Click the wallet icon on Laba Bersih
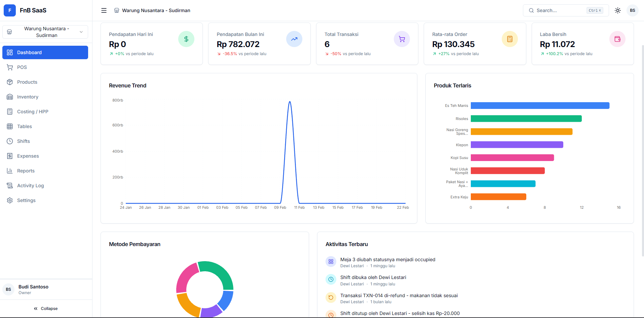This screenshot has height=318, width=644. (617, 39)
